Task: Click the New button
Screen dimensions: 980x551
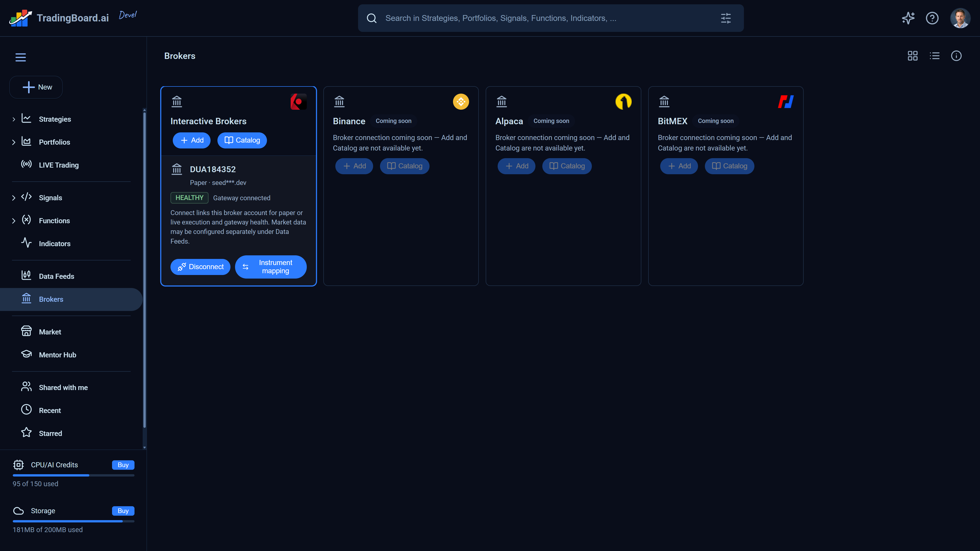Action: (36, 87)
